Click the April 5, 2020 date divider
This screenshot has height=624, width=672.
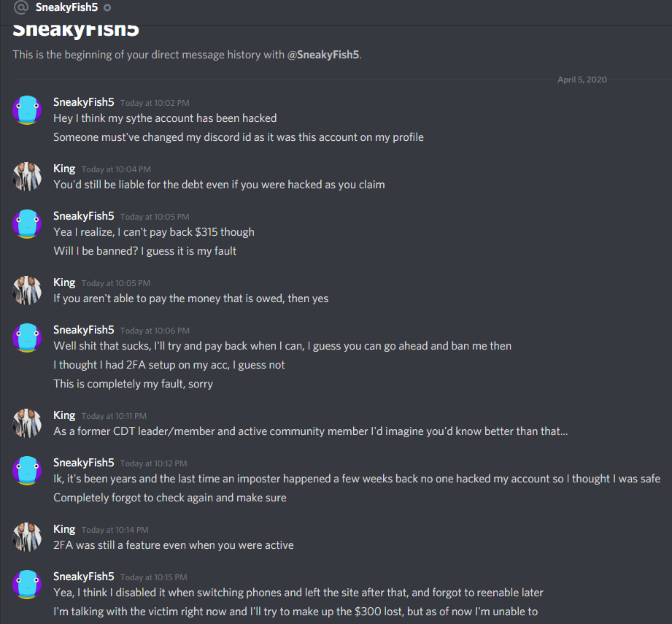click(x=582, y=80)
